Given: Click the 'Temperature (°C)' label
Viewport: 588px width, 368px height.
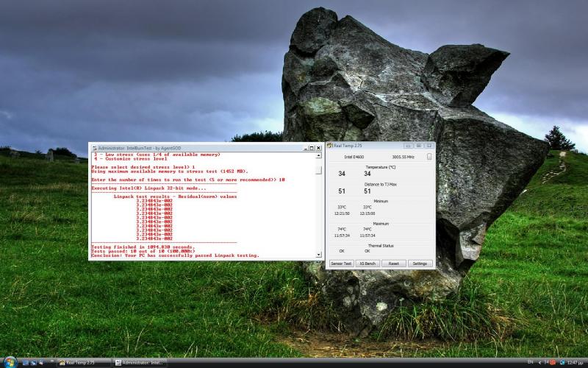Looking at the screenshot, I should [380, 167].
